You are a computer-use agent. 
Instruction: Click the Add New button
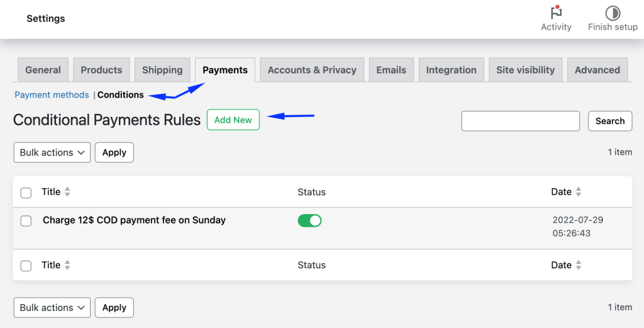coord(233,120)
